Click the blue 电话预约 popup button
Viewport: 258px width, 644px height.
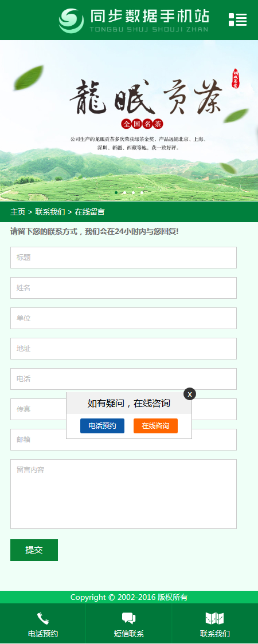tap(102, 426)
